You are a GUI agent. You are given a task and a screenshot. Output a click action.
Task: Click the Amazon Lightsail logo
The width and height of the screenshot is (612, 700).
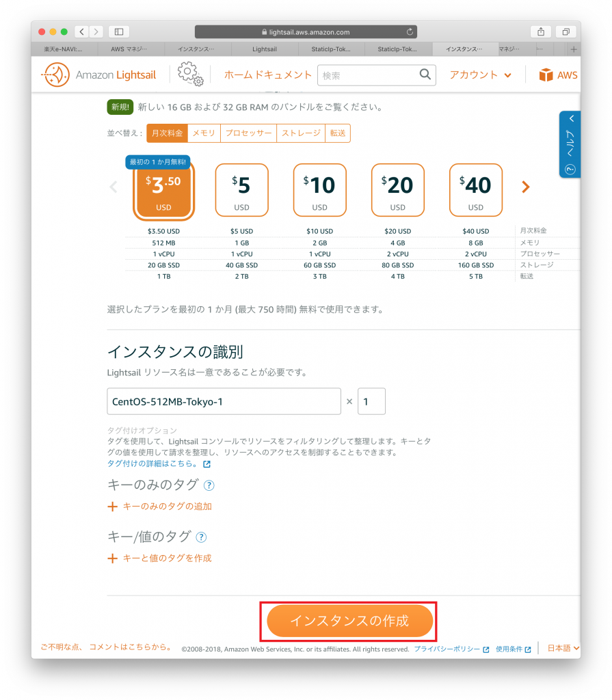point(98,75)
